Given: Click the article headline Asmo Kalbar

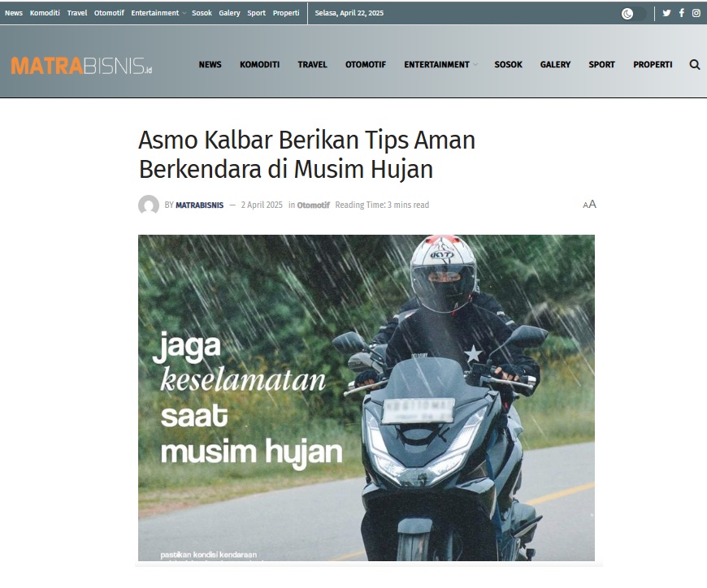Looking at the screenshot, I should click(x=306, y=154).
